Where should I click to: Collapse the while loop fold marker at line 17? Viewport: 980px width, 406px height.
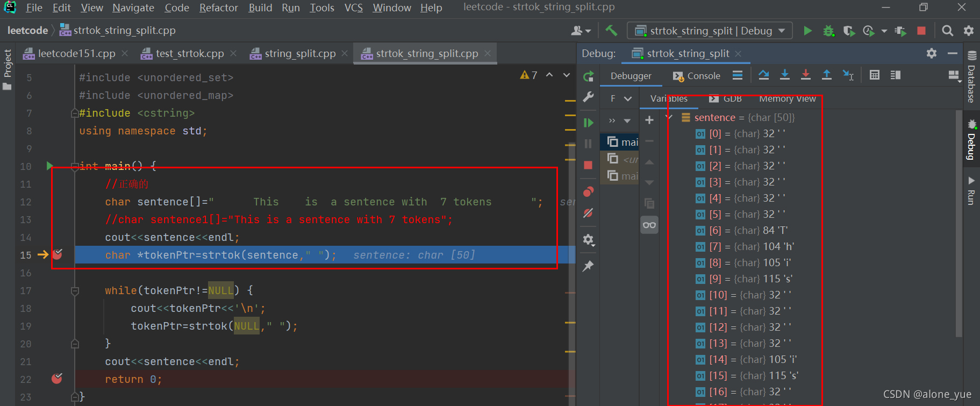point(75,291)
